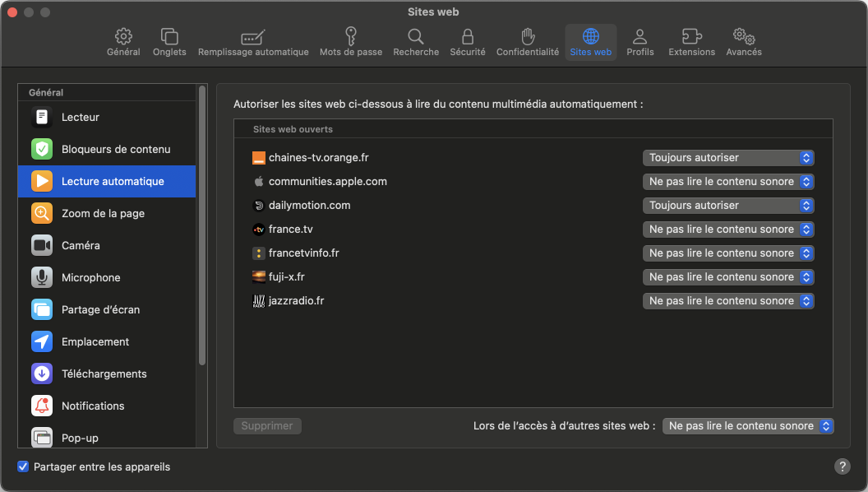This screenshot has height=492, width=868.
Task: Click the sidebar vertical scrollbar
Action: [202, 222]
